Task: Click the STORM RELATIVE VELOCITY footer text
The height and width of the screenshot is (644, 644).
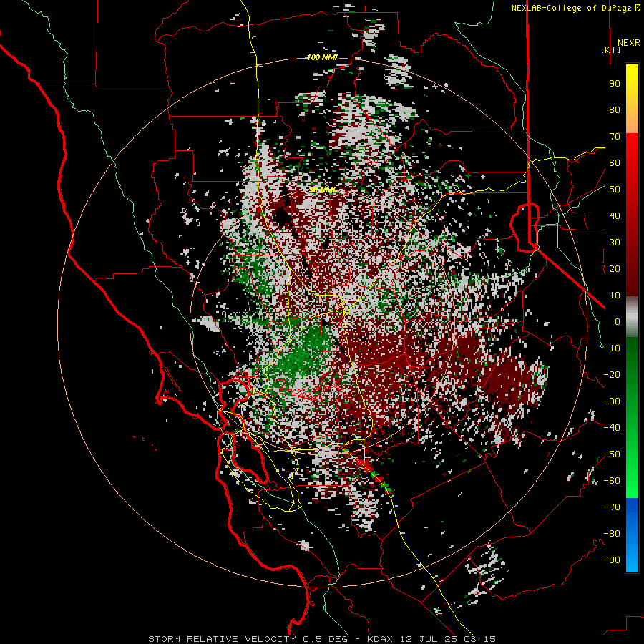Action: 222,639
